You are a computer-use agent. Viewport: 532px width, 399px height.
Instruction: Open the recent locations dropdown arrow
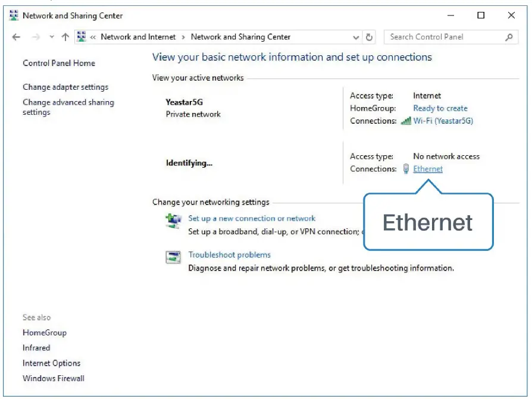(52, 37)
